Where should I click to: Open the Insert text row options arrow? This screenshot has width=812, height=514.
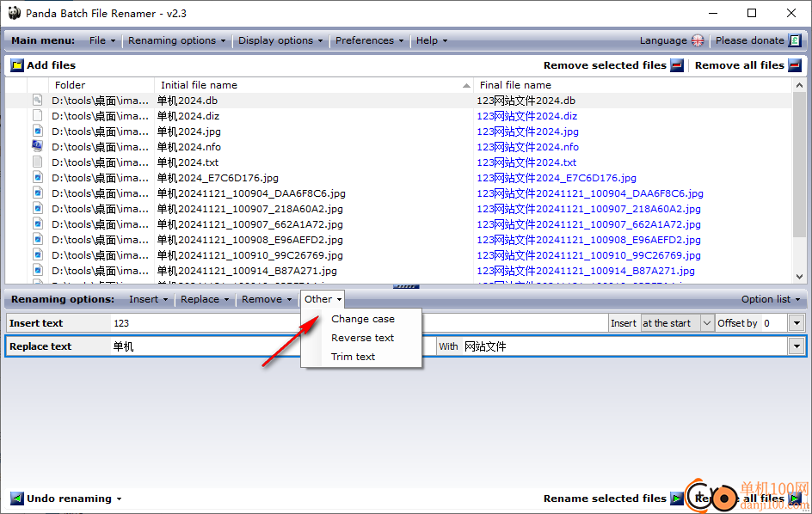pyautogui.click(x=797, y=323)
